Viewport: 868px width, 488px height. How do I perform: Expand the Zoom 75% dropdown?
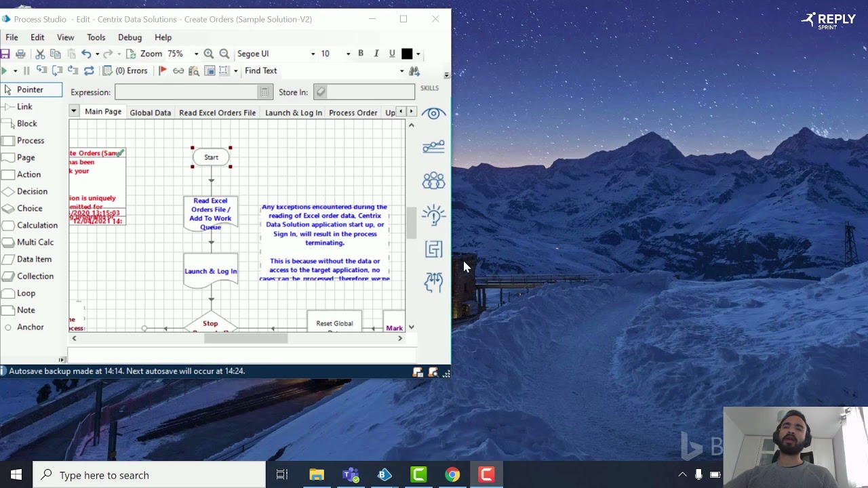[x=196, y=54]
